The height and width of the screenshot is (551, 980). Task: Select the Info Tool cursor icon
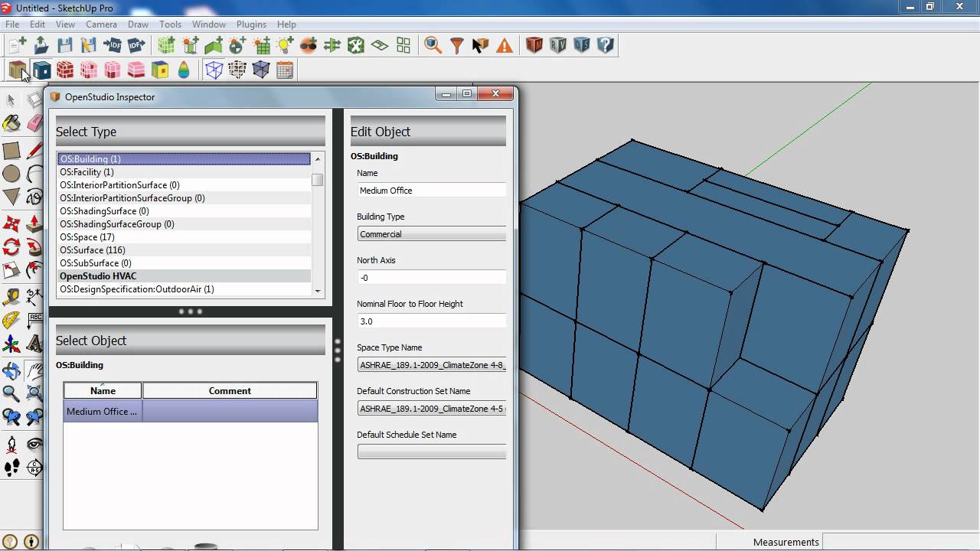(x=481, y=45)
